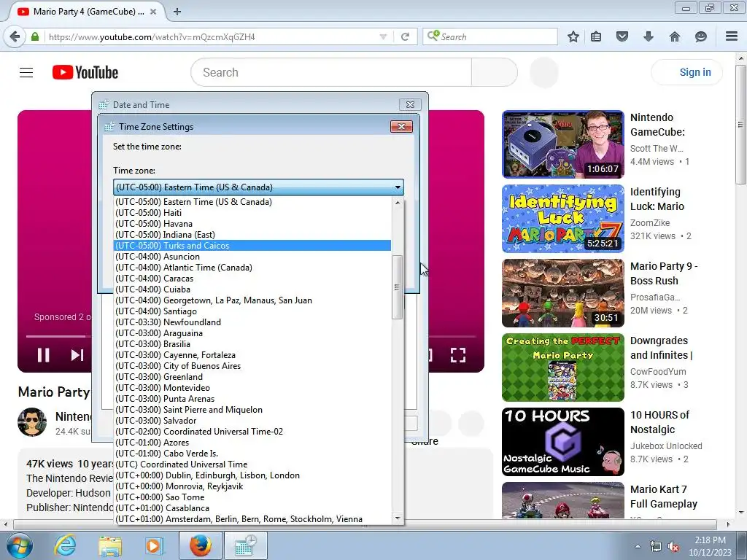Skip to the next video
747x560 pixels.
point(77,355)
